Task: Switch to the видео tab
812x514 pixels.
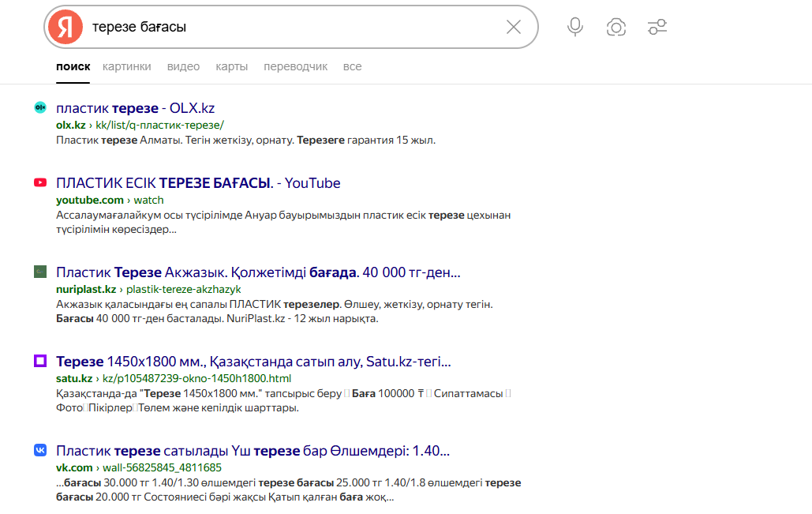Action: point(183,66)
